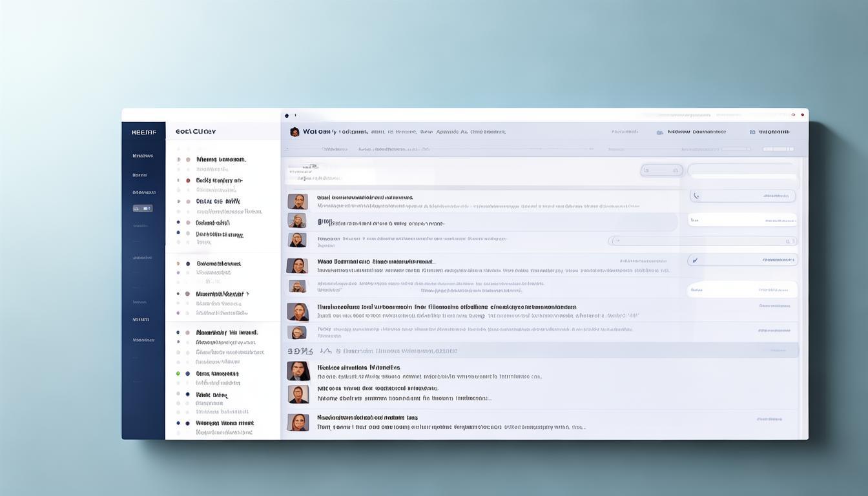Select the second menu item in the dark sidebar
Viewport: 868px width, 496px height.
139,175
